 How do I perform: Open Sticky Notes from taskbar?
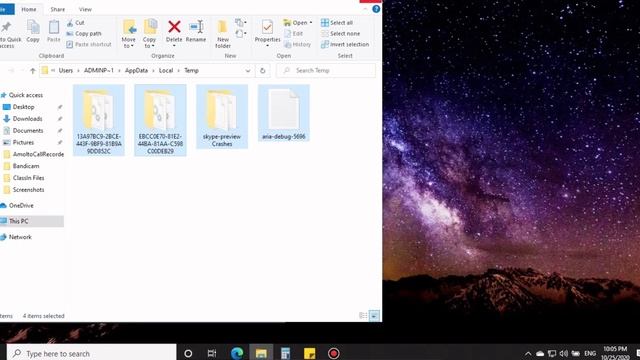(x=309, y=353)
